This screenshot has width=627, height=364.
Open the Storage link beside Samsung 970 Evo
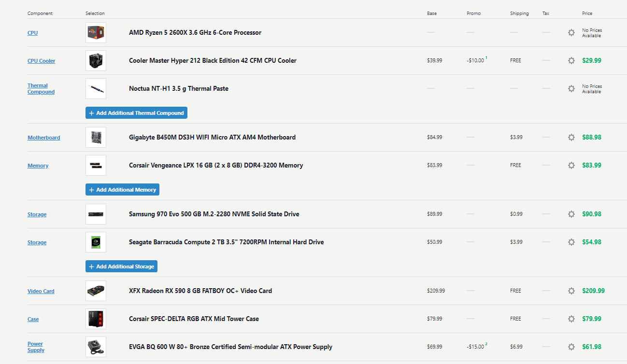pyautogui.click(x=37, y=214)
